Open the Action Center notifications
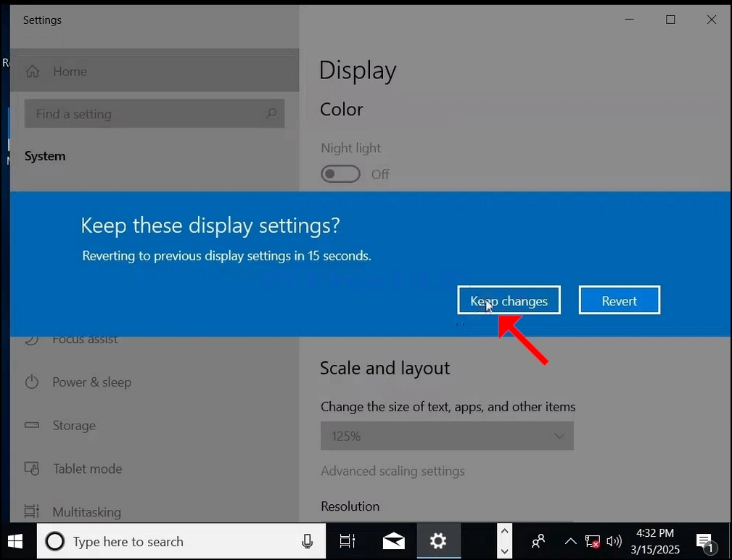Image resolution: width=732 pixels, height=560 pixels. pyautogui.click(x=704, y=543)
